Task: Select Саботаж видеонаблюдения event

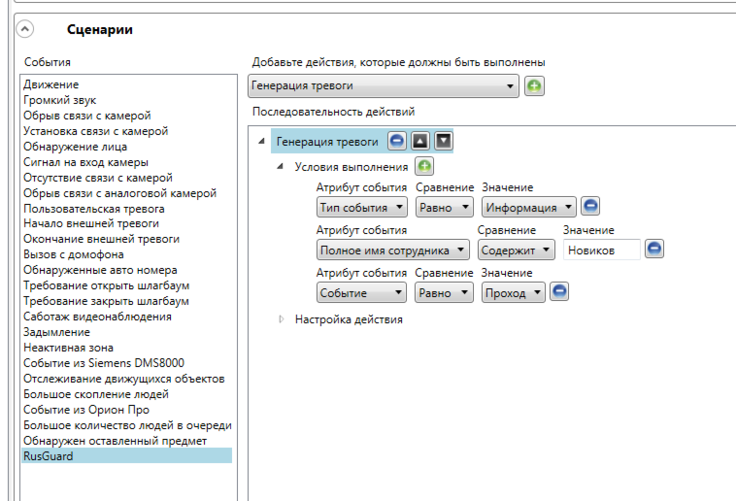Action: (x=98, y=316)
